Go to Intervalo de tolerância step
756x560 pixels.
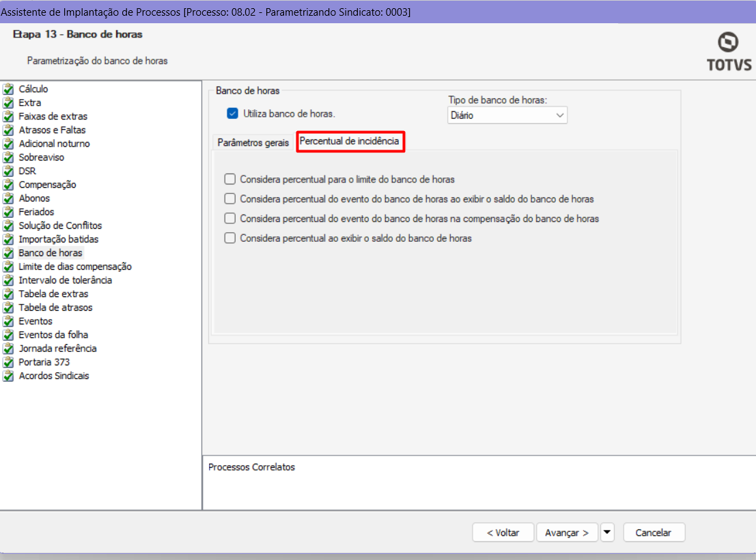click(65, 280)
